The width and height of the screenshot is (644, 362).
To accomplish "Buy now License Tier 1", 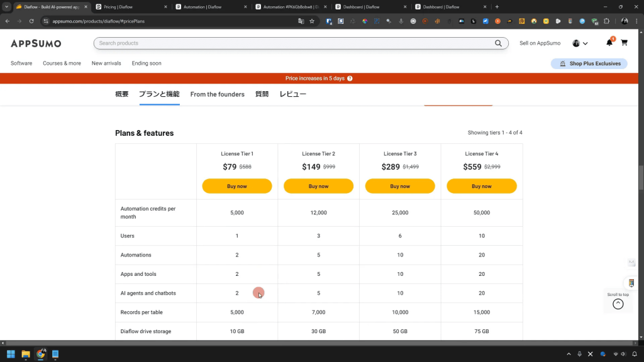I will (x=237, y=186).
